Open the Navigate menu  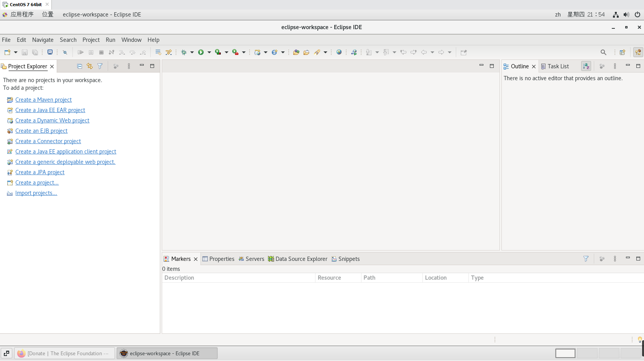click(43, 40)
